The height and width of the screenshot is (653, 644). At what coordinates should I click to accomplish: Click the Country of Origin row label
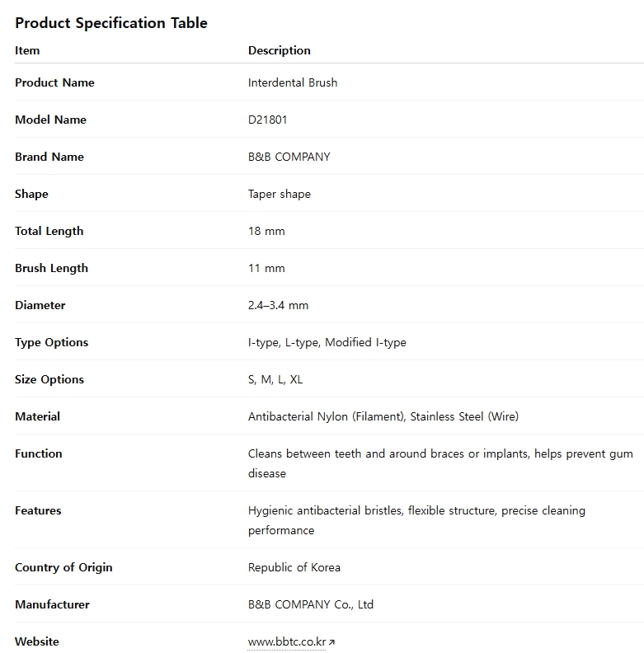(x=63, y=567)
